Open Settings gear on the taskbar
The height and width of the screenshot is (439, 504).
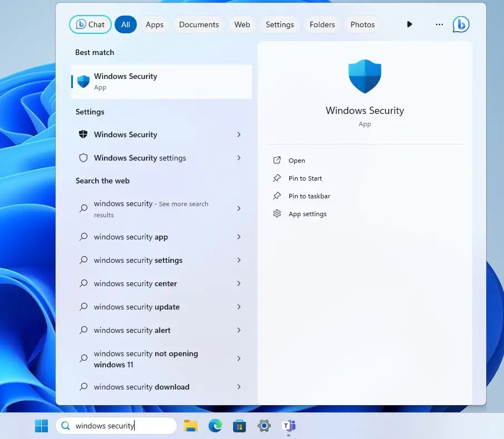[x=264, y=426]
